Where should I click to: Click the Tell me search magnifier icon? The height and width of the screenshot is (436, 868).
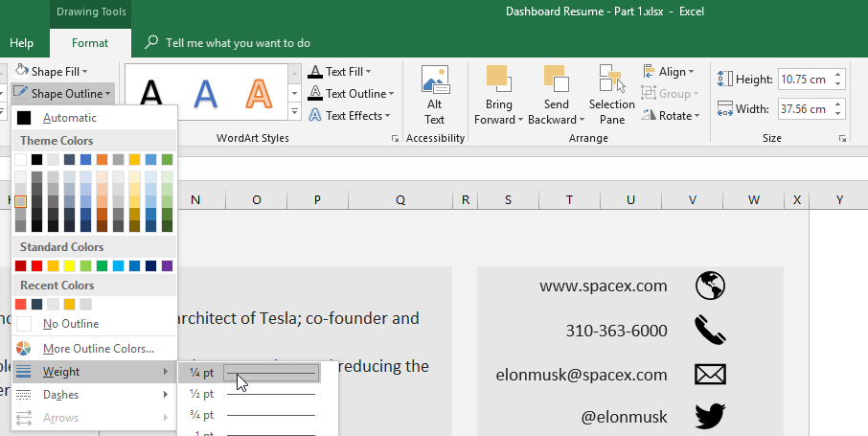(151, 43)
